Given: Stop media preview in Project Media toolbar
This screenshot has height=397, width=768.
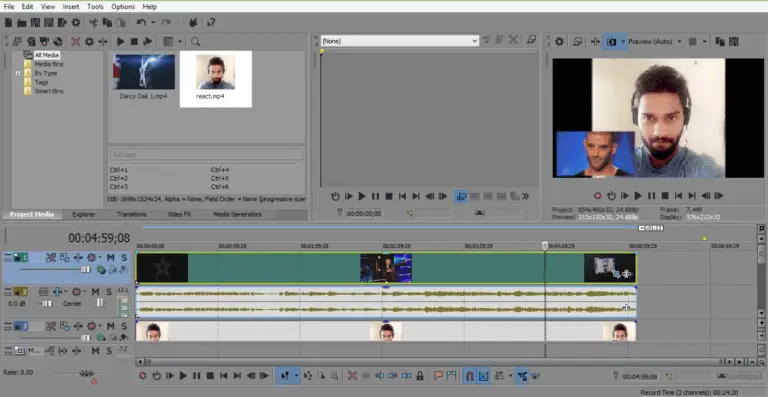Looking at the screenshot, I should 134,42.
